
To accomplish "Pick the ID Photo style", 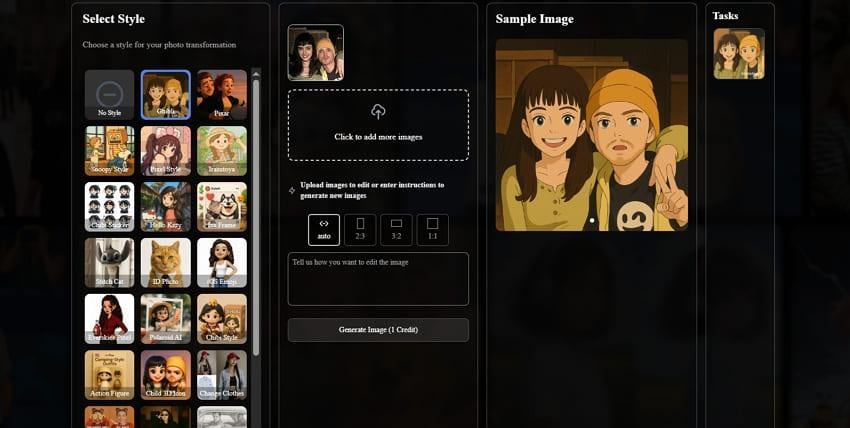I will point(166,263).
